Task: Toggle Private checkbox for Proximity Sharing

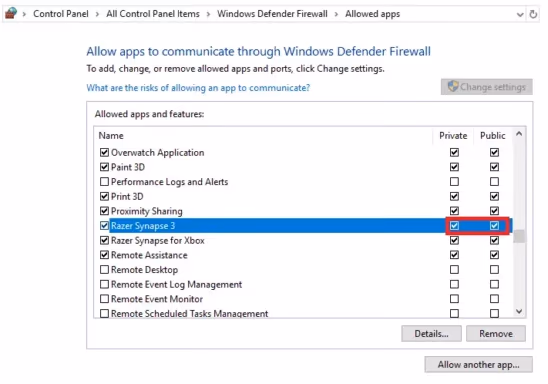Action: 454,211
